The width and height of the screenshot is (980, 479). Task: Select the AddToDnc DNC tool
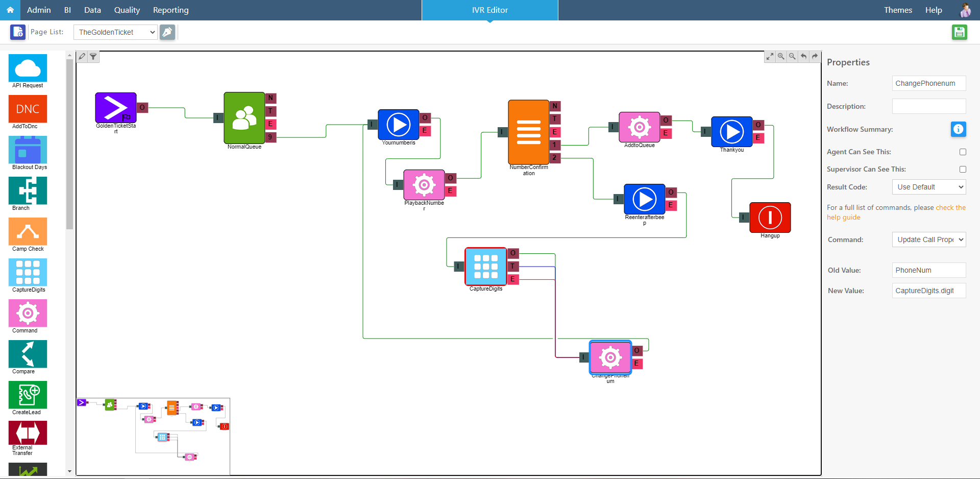tap(28, 112)
